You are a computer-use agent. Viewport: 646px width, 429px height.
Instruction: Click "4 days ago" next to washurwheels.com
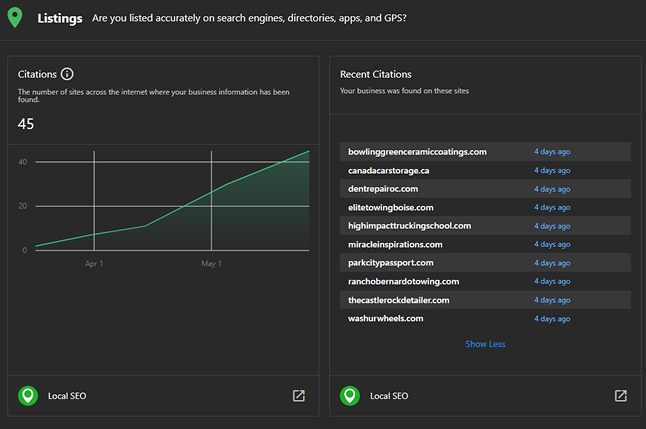click(552, 318)
